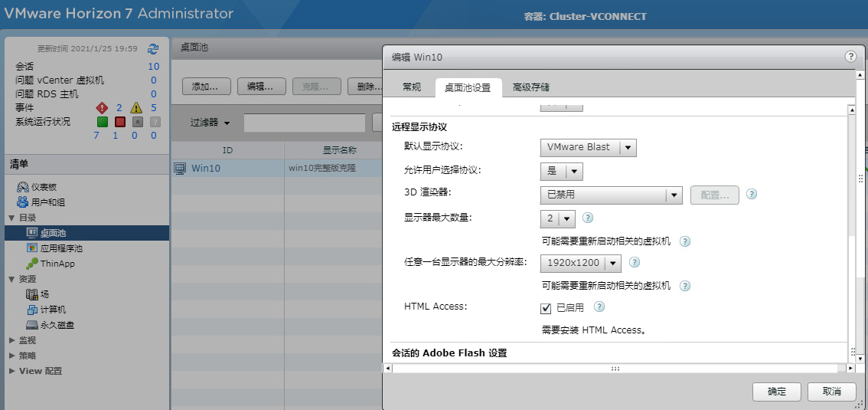Click 取消 to cancel editing

pos(831,391)
